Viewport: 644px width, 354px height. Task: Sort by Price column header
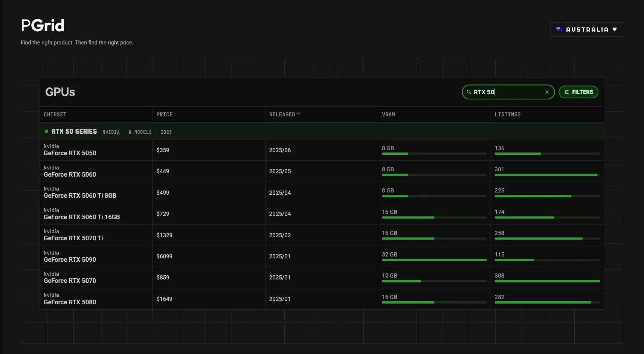(x=165, y=114)
